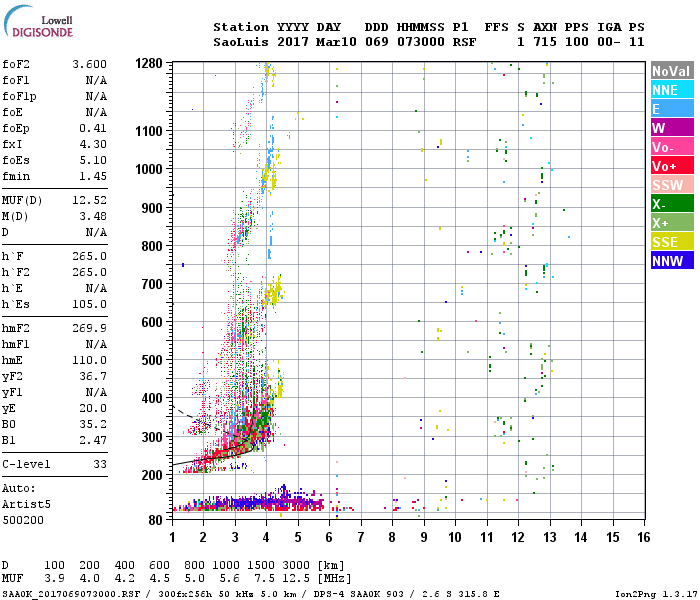This screenshot has height=600, width=700.
Task: Click the MUF 3.9 table value
Action: click(x=54, y=579)
